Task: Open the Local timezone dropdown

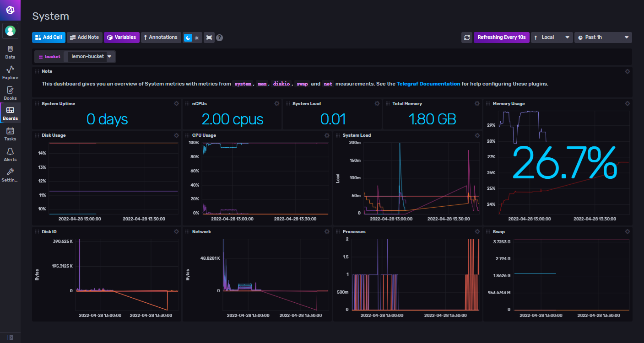Action: [552, 38]
